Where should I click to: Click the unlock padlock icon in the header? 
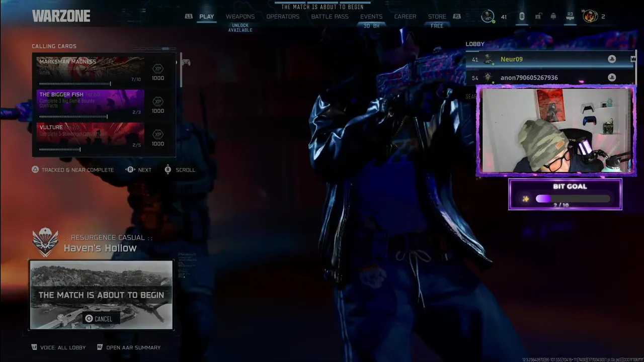tap(538, 17)
